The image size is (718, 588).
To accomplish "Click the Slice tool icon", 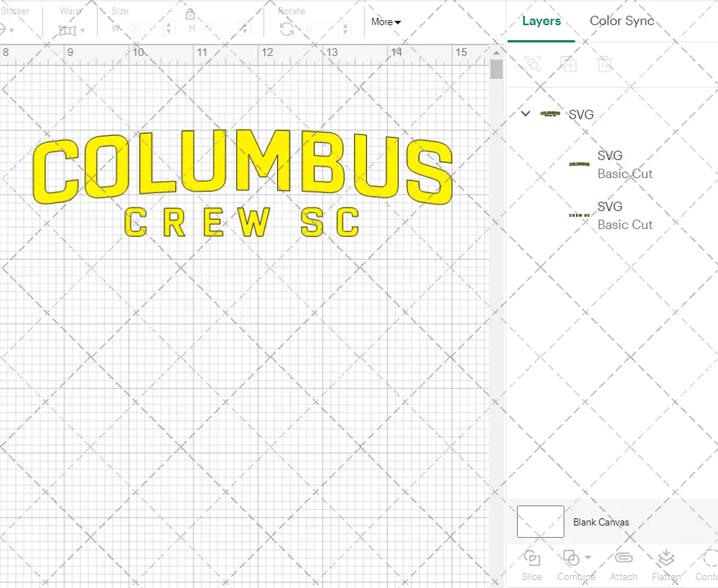I will pyautogui.click(x=531, y=559).
